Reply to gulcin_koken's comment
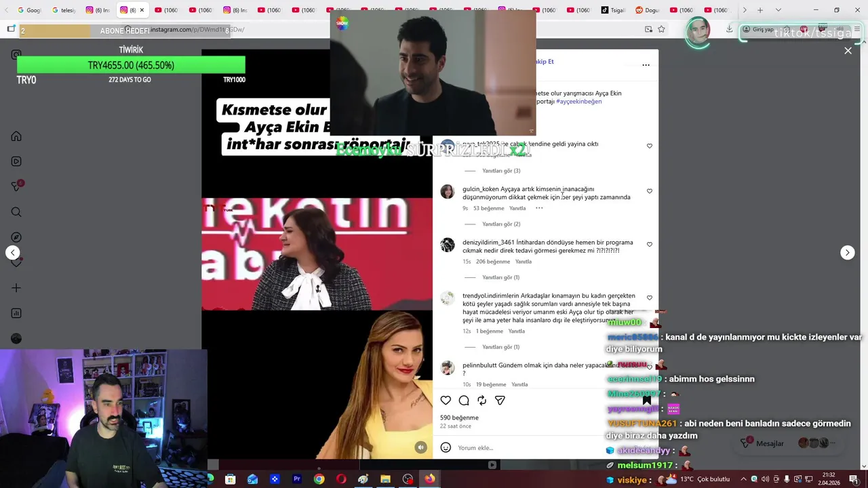 [517, 208]
